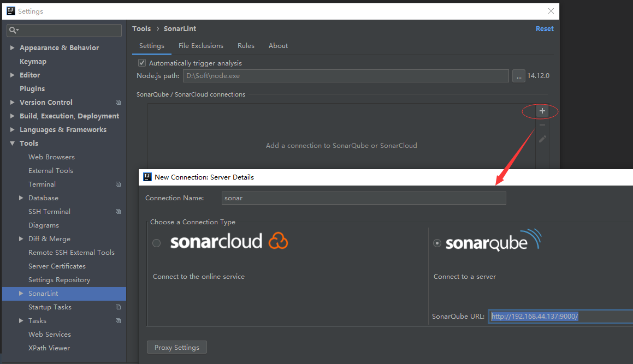
Task: Open the About tab
Action: [x=278, y=46]
